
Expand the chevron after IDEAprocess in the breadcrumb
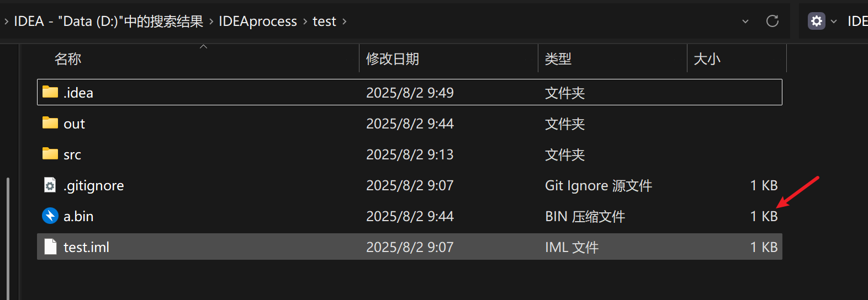(x=305, y=22)
